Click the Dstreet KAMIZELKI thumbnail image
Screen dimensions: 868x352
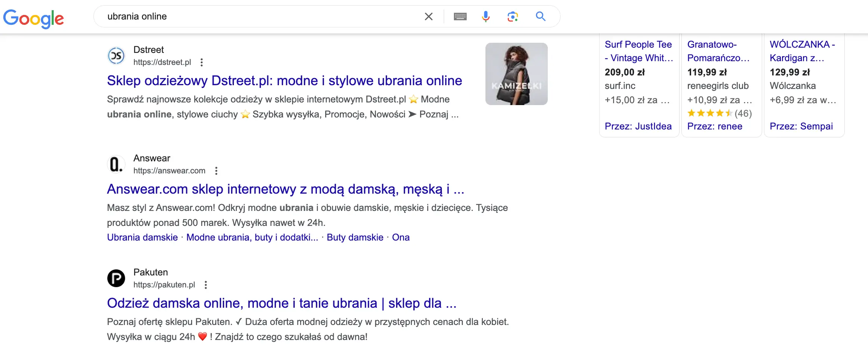pyautogui.click(x=516, y=74)
